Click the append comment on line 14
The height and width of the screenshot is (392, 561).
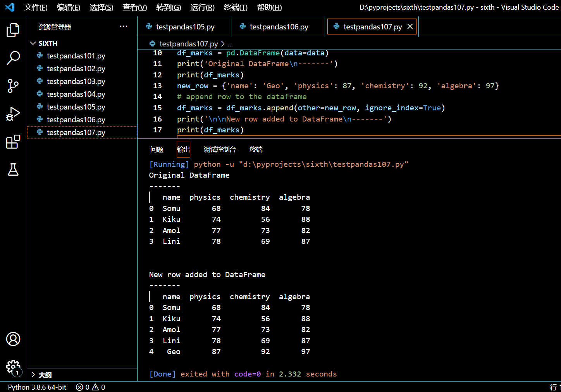click(242, 96)
